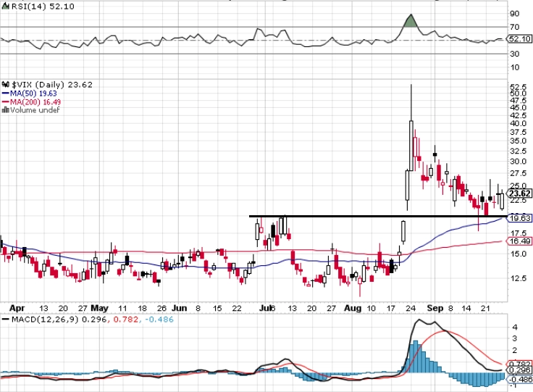Click the black horizontal resistance line
The image size is (533, 392).
[x=377, y=216]
